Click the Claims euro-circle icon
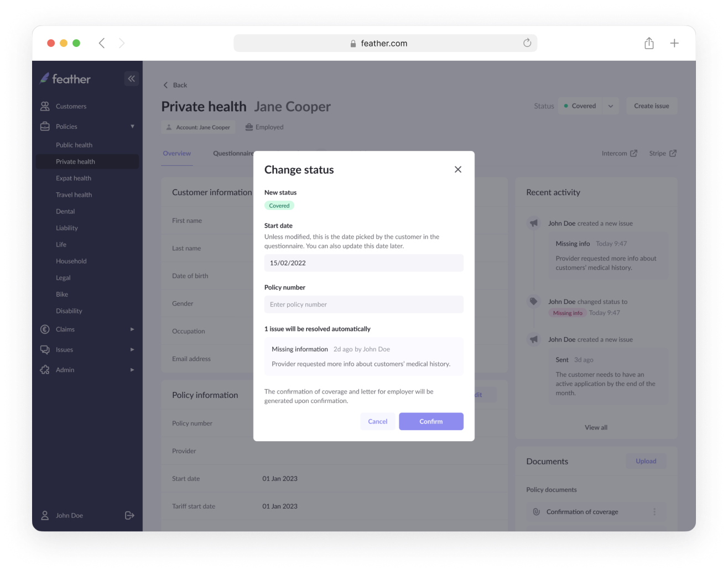This screenshot has height=571, width=728. [x=45, y=329]
